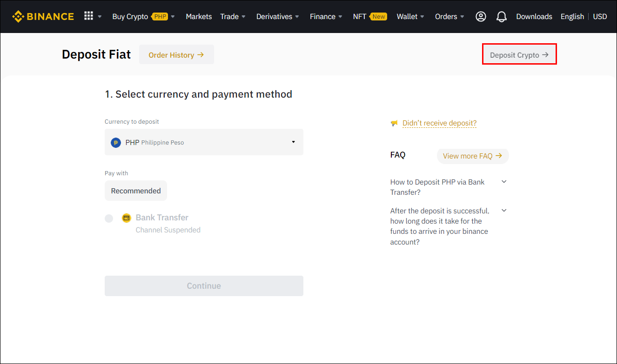Click the NFT New badge
Screen dimensions: 617x364
378,16
